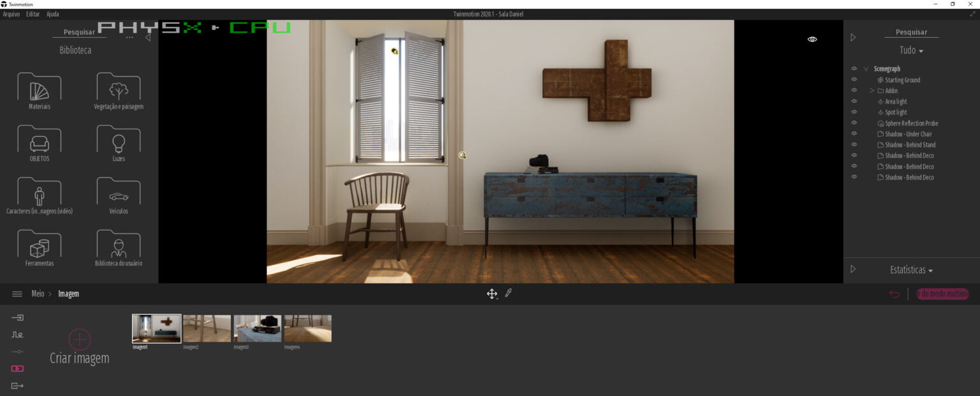This screenshot has width=980, height=396.
Task: Open the Vegetação e paisagem folder
Action: click(x=119, y=89)
